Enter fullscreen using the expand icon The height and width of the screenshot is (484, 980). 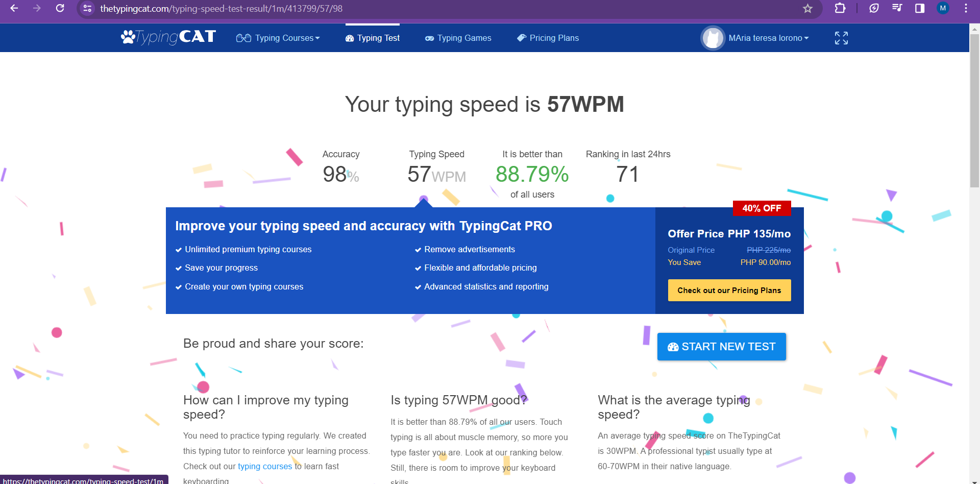(841, 38)
